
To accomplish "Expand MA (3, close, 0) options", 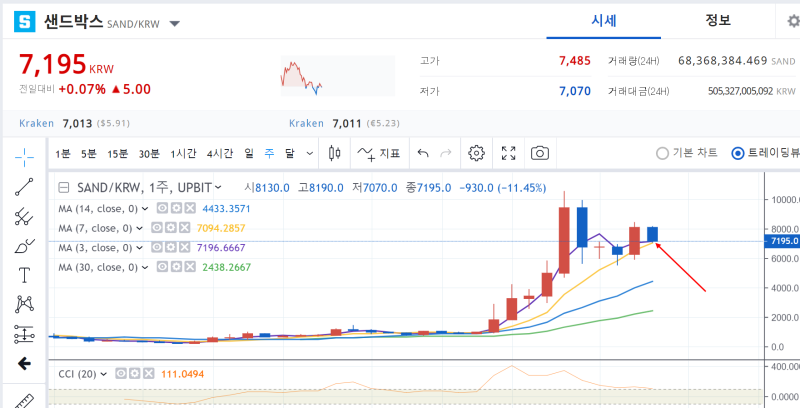I will [x=140, y=248].
